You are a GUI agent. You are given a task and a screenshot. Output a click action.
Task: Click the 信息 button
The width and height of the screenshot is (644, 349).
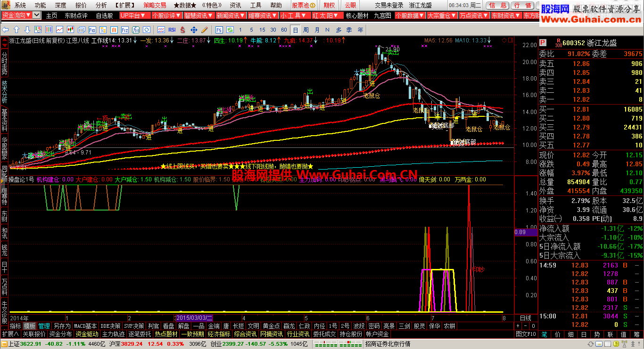[x=498, y=5]
